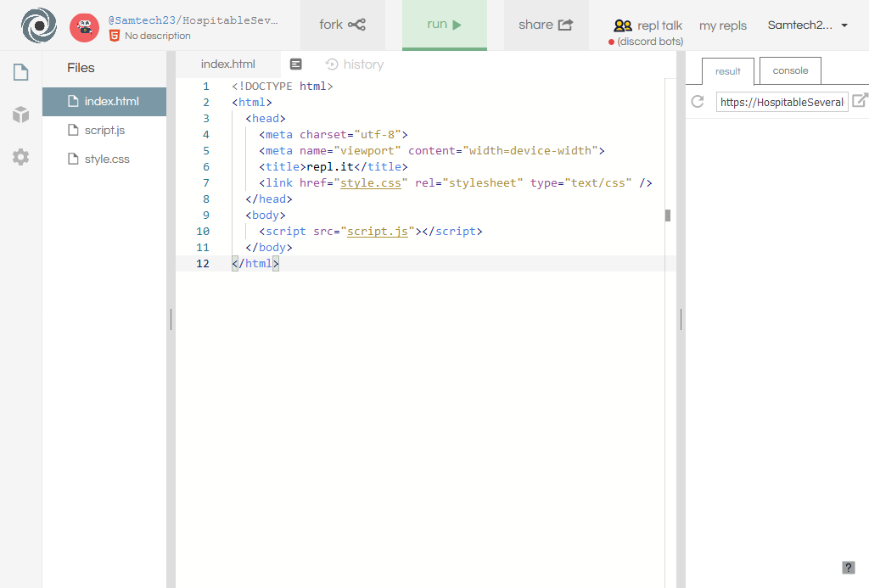This screenshot has width=869, height=588.
Task: Click the editor vertical scrollbar thumb
Action: pyautogui.click(x=668, y=216)
